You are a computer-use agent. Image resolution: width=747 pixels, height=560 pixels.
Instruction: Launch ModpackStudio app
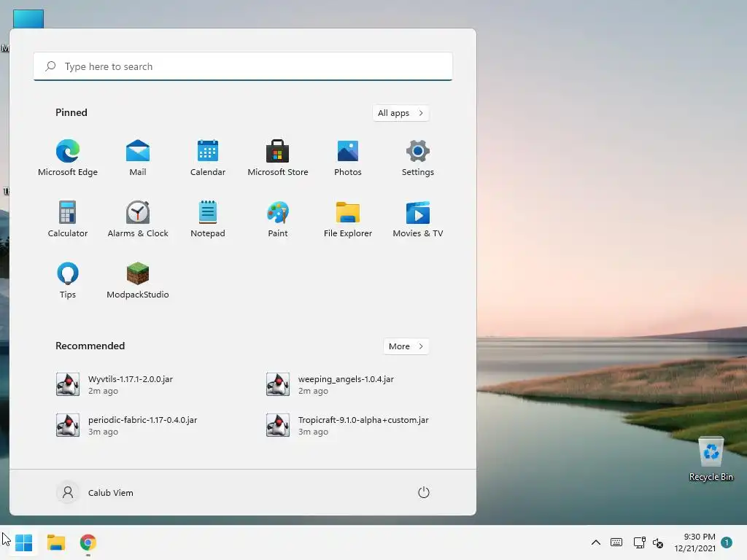click(138, 280)
